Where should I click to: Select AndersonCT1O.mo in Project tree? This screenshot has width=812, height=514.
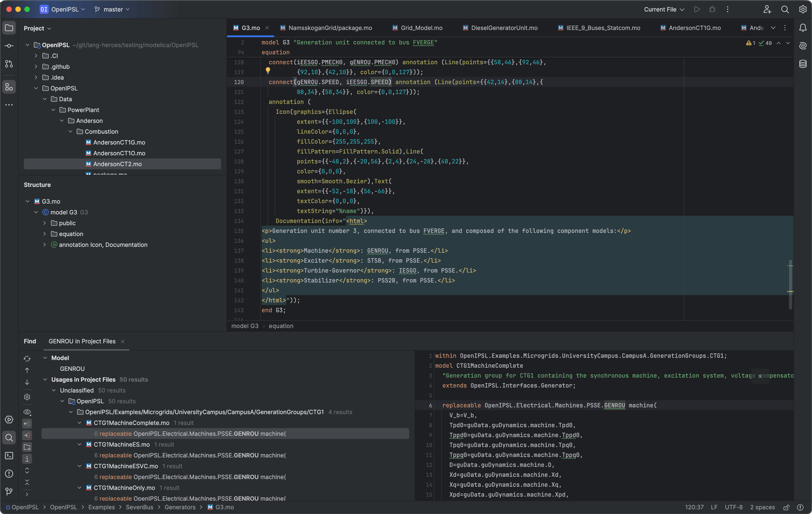click(119, 153)
